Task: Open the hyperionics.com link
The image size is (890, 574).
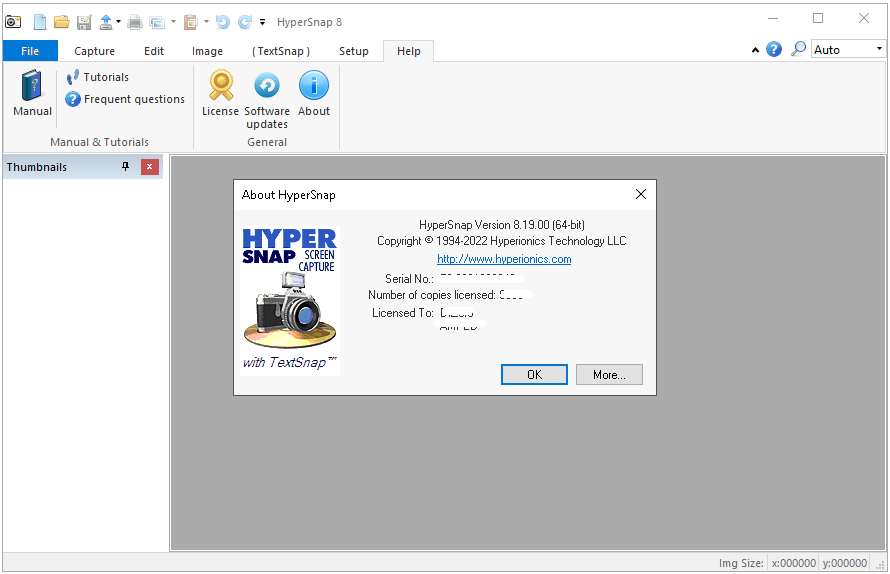Action: click(x=504, y=259)
